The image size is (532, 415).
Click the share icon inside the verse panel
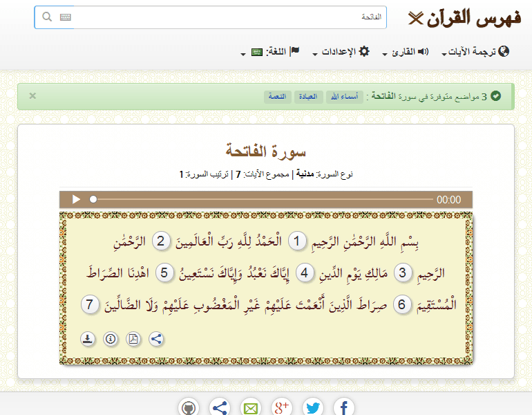[x=156, y=339]
